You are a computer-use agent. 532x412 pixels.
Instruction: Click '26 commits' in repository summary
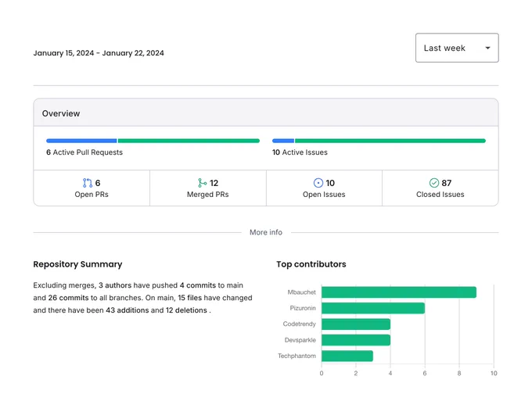point(68,298)
